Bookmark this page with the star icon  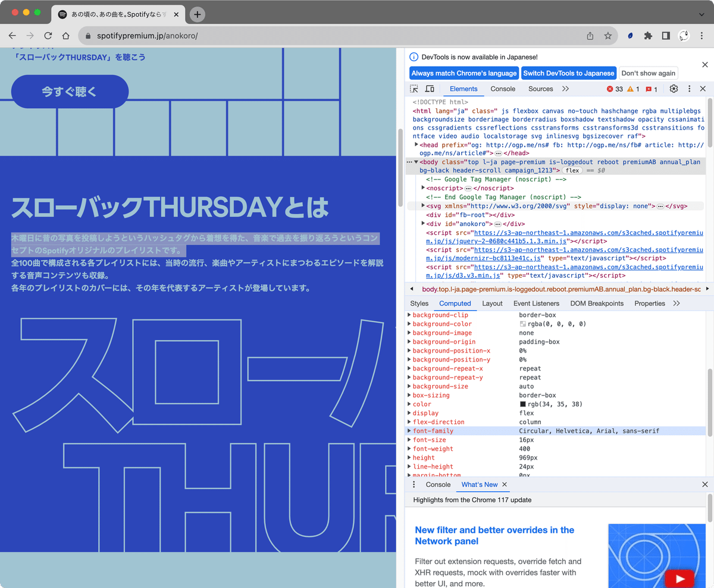coord(607,36)
